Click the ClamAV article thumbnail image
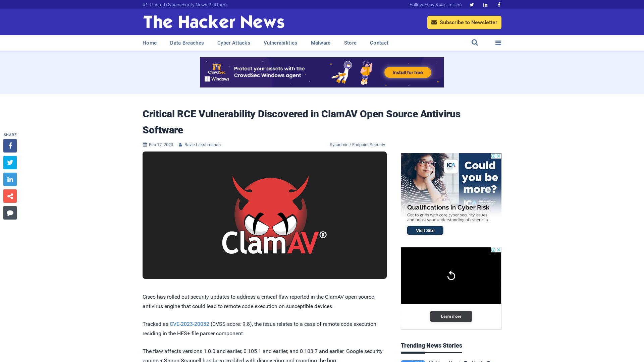This screenshot has height=362, width=644. [x=265, y=215]
